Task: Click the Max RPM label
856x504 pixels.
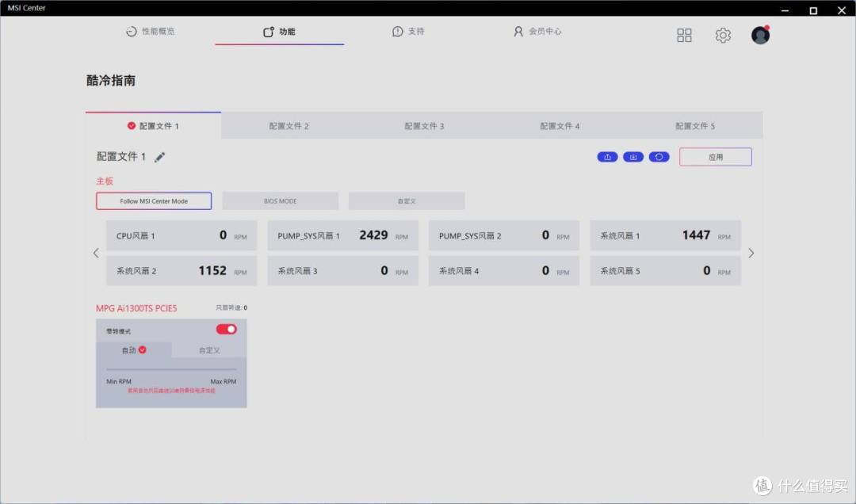Action: [224, 382]
